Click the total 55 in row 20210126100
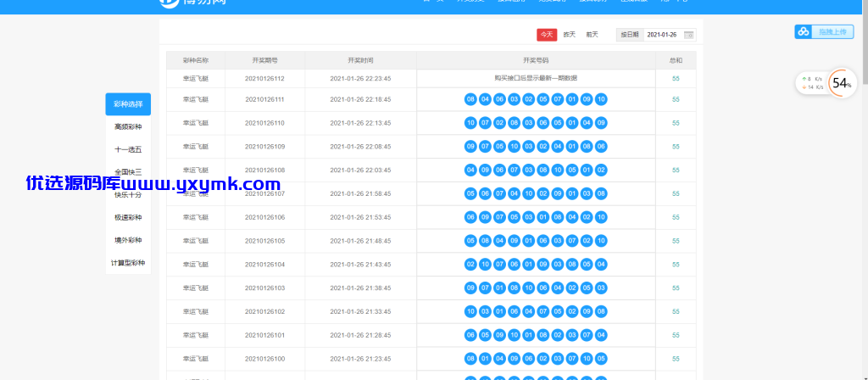This screenshot has width=868, height=380. click(x=676, y=359)
